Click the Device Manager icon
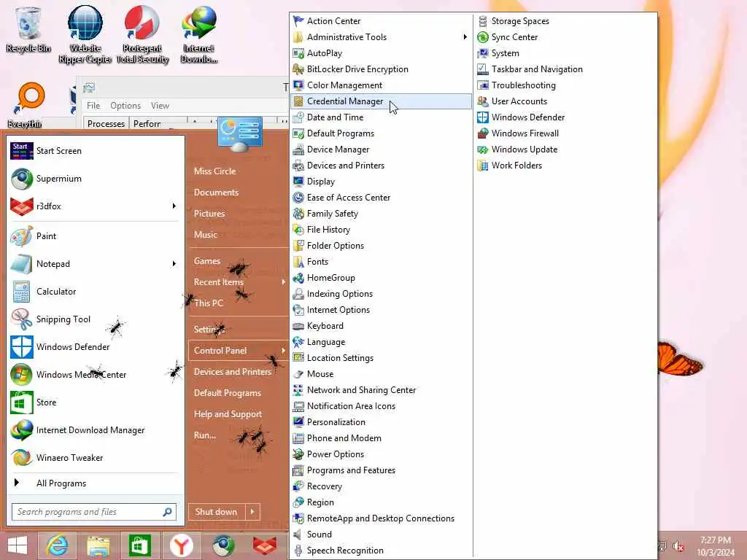747x560 pixels. click(x=298, y=149)
